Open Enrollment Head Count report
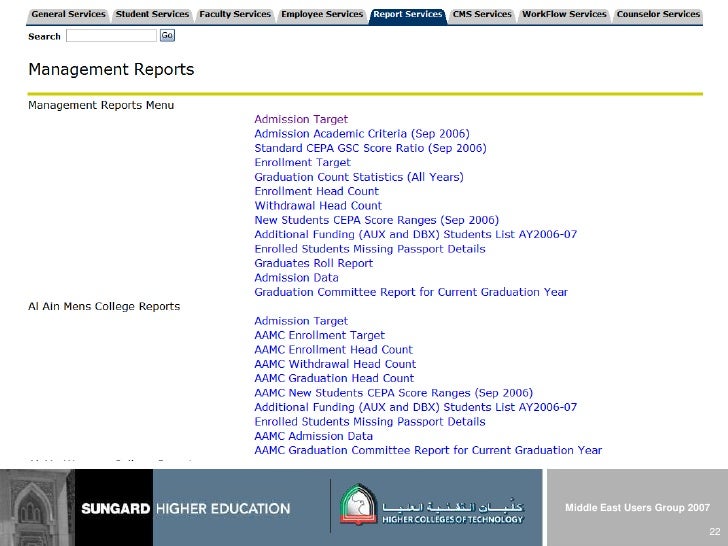The height and width of the screenshot is (546, 728). click(316, 191)
